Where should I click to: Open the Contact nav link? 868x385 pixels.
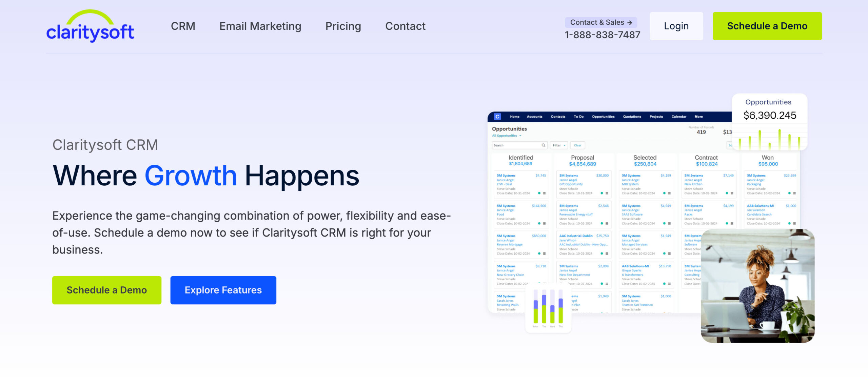click(405, 26)
